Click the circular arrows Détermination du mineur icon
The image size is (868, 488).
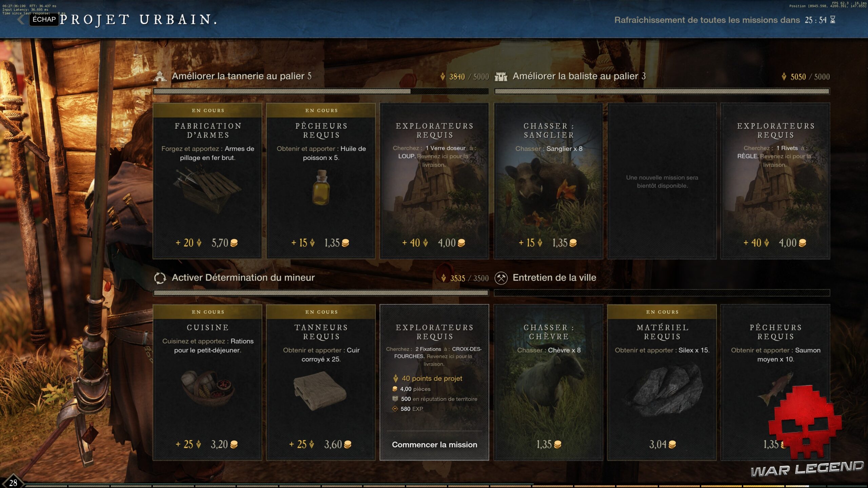click(160, 278)
